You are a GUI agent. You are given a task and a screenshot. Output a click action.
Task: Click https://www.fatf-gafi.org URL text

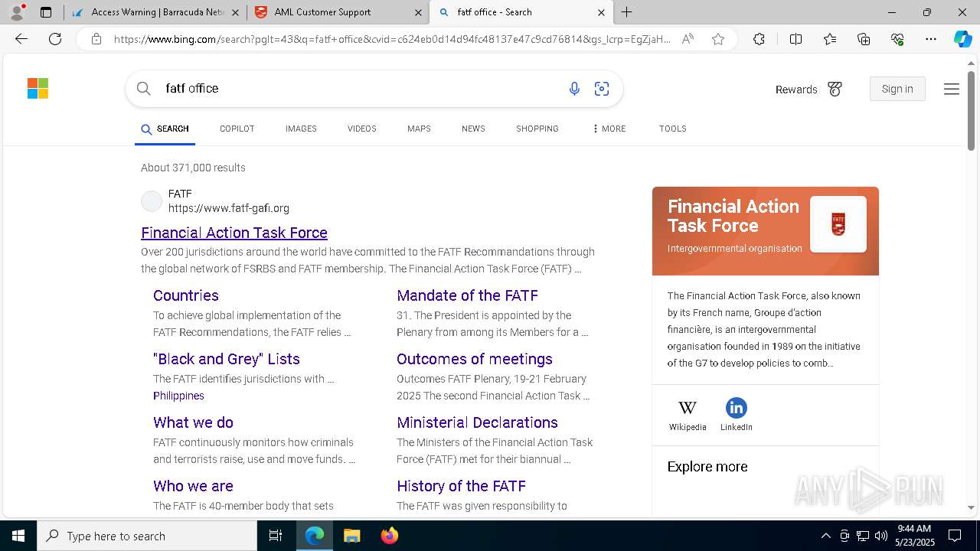229,208
